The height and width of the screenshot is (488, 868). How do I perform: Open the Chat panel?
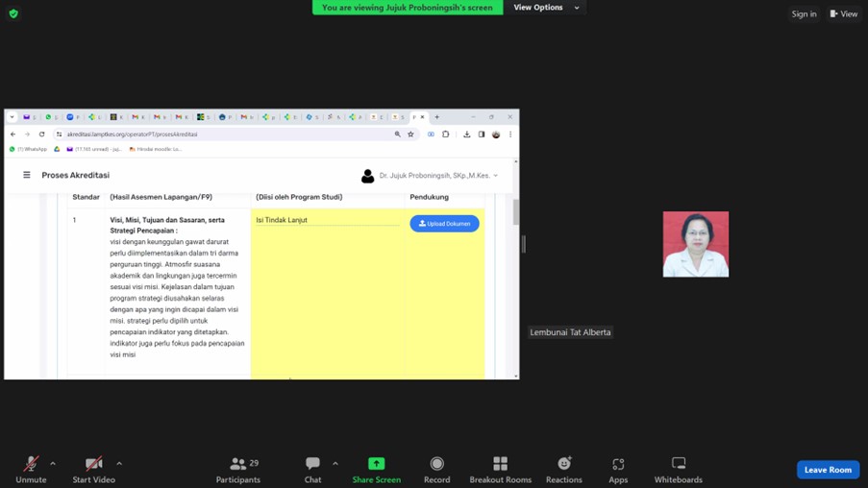click(x=312, y=470)
